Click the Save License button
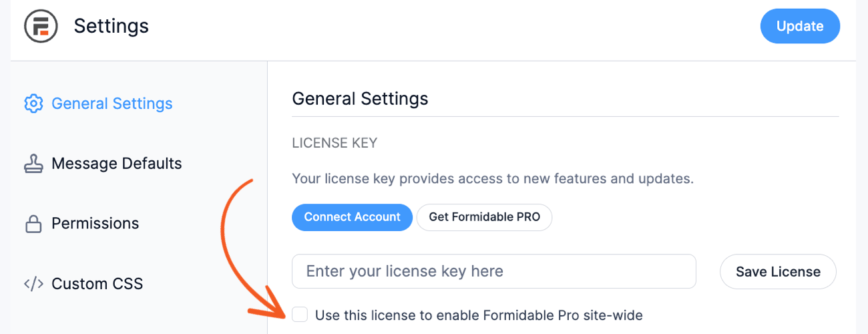The image size is (868, 334). tap(778, 271)
